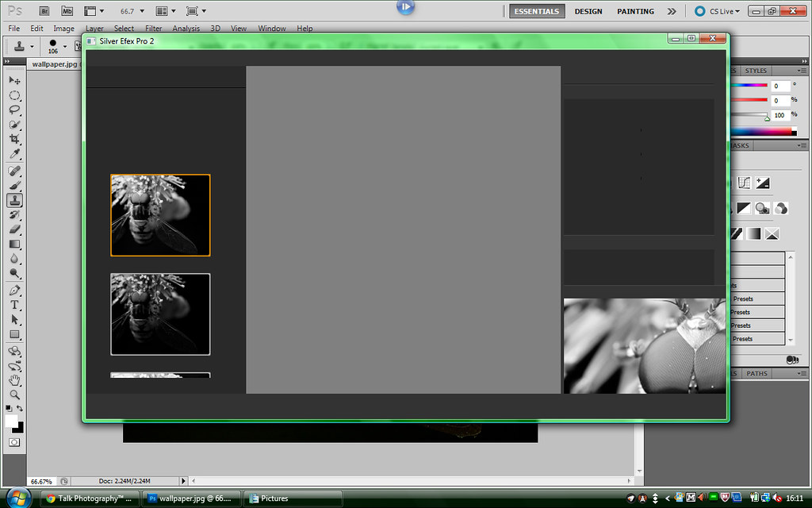Activate the Clone Stamp tool
This screenshot has width=812, height=508.
[x=14, y=200]
